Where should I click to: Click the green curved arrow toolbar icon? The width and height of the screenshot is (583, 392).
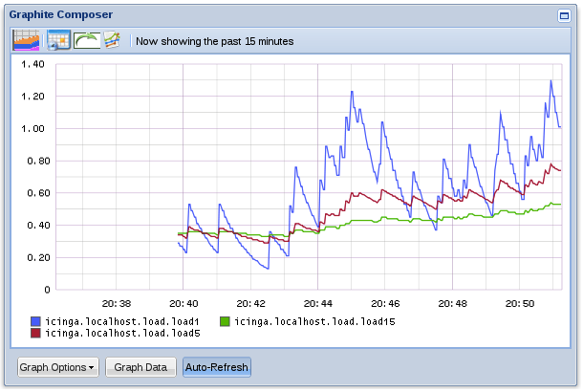[x=86, y=40]
